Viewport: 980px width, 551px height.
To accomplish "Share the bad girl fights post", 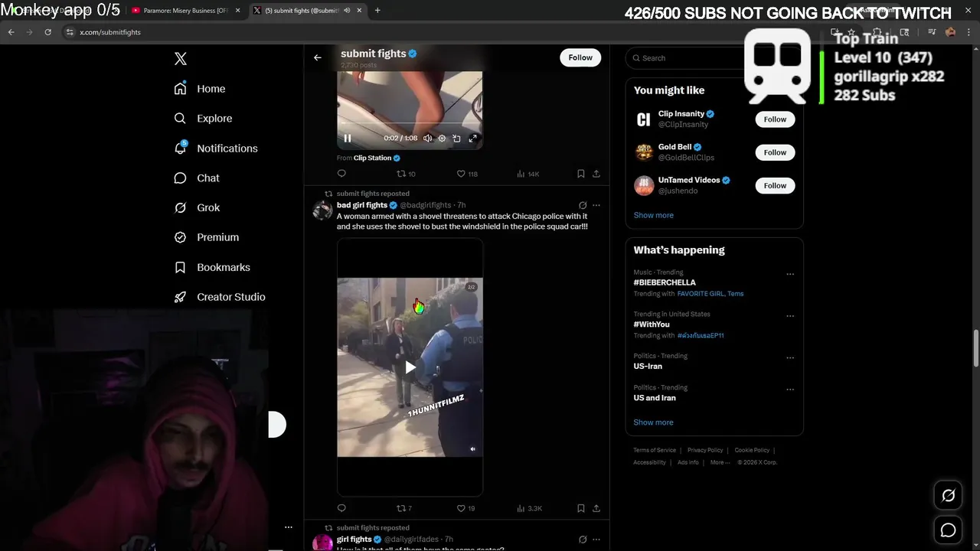I will [x=596, y=508].
